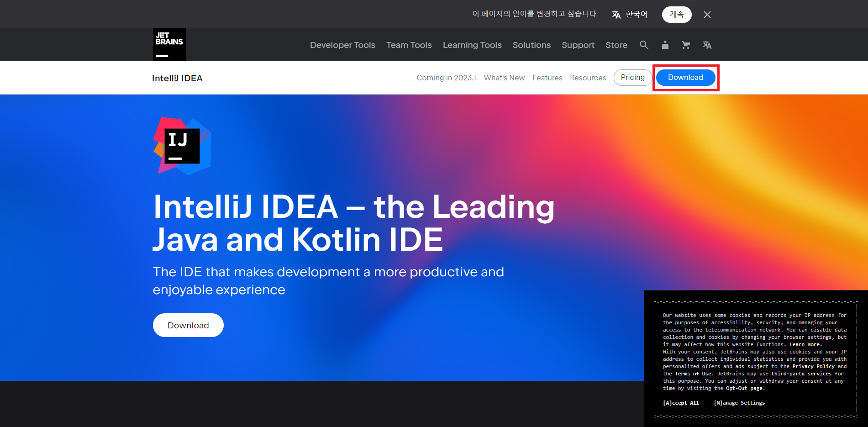Open Resources page
This screenshot has width=868, height=427.
click(x=588, y=78)
